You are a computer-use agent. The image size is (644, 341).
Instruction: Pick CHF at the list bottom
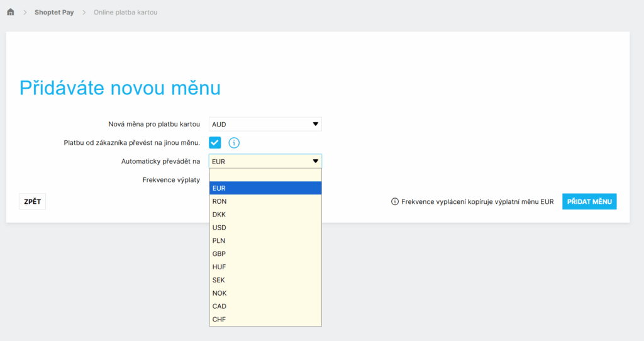[x=265, y=320]
